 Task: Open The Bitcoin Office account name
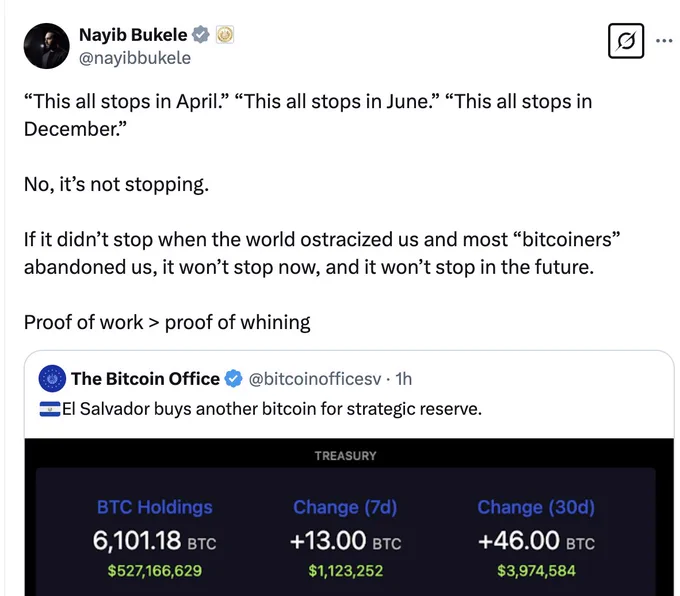(145, 379)
